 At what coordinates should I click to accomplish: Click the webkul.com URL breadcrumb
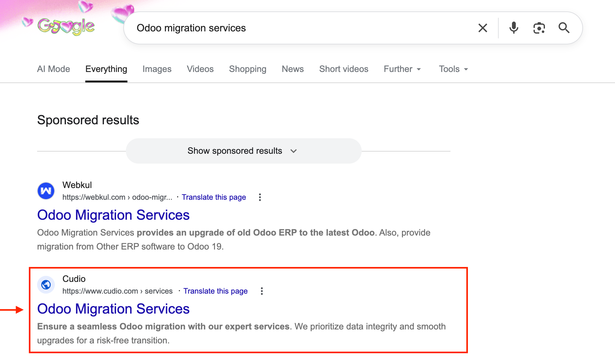(117, 197)
